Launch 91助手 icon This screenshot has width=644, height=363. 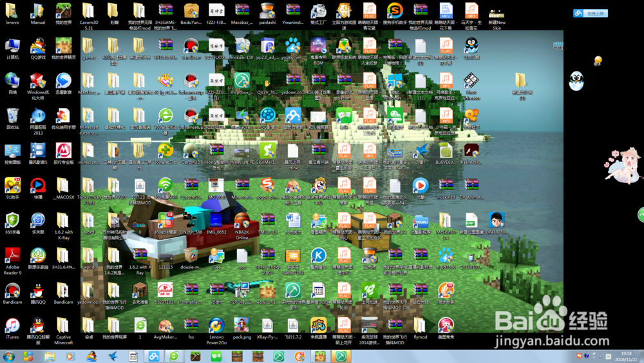(x=12, y=186)
